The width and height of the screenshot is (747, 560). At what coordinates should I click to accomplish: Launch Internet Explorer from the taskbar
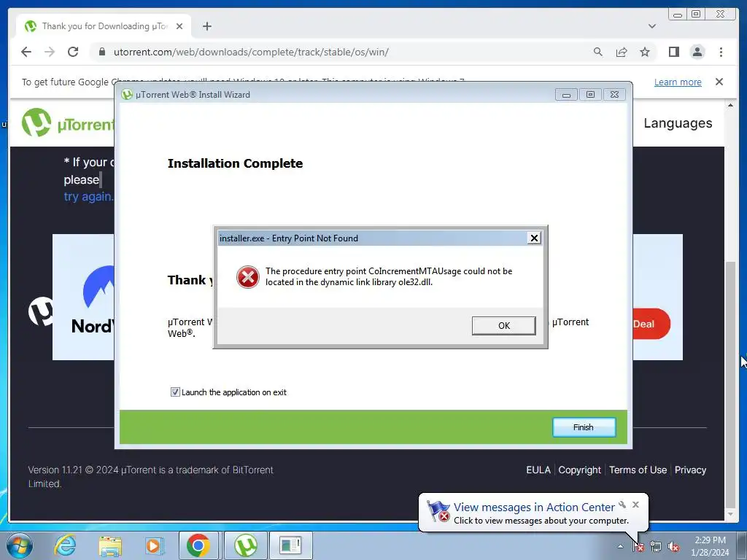[65, 545]
